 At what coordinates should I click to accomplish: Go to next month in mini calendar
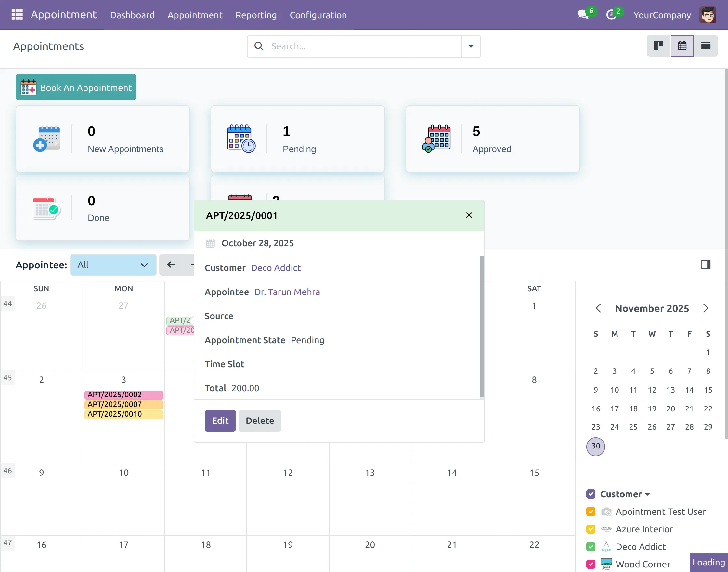pyautogui.click(x=706, y=308)
